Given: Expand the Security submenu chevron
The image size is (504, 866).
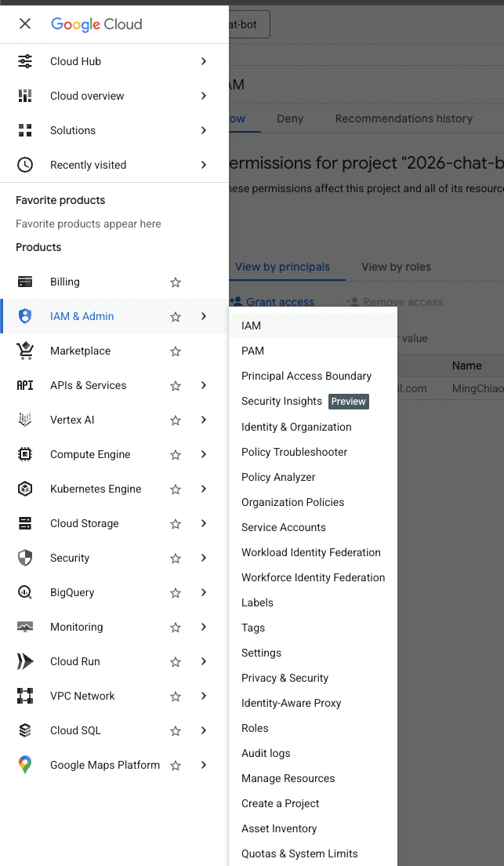Looking at the screenshot, I should [204, 558].
